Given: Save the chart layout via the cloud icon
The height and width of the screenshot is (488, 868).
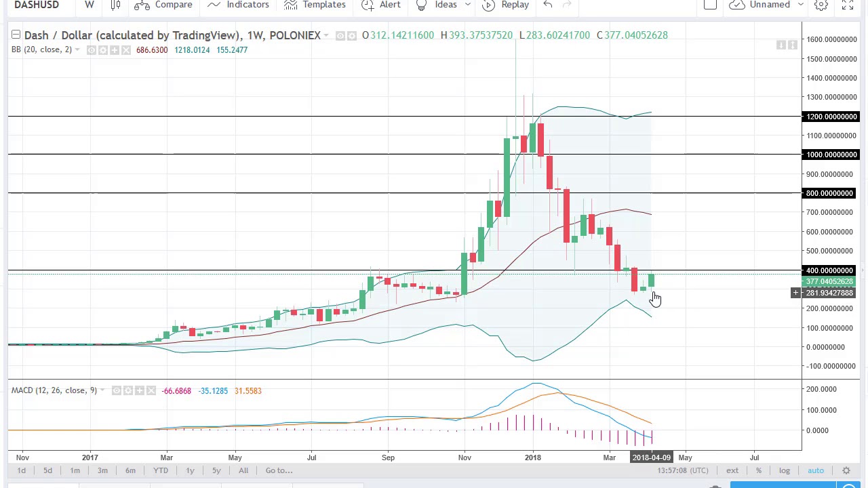Looking at the screenshot, I should [x=737, y=5].
